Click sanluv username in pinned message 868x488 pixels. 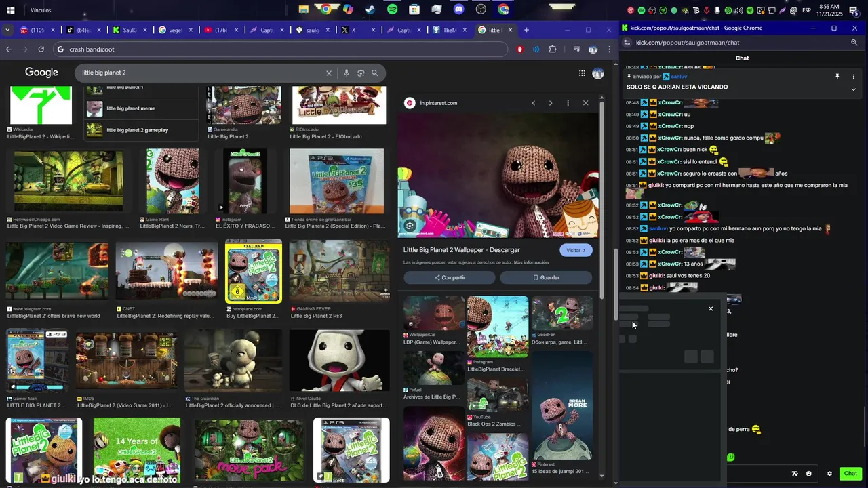679,77
